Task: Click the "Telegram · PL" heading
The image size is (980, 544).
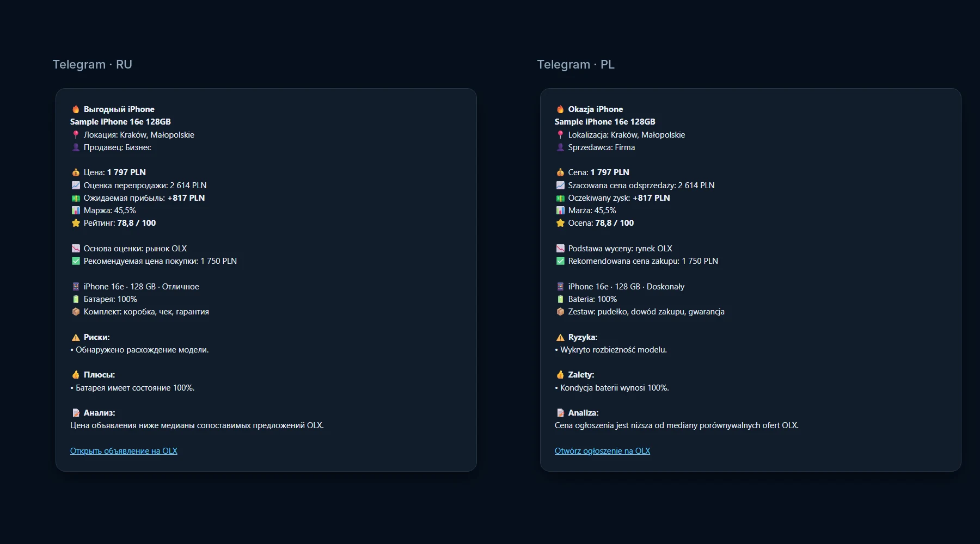Action: [576, 64]
